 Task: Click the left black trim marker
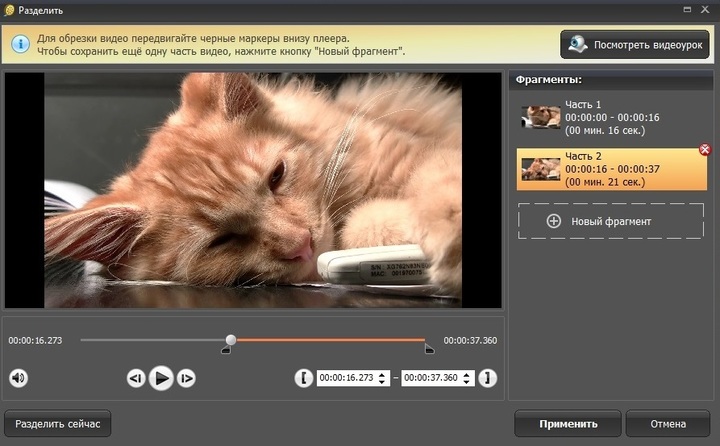(x=226, y=350)
